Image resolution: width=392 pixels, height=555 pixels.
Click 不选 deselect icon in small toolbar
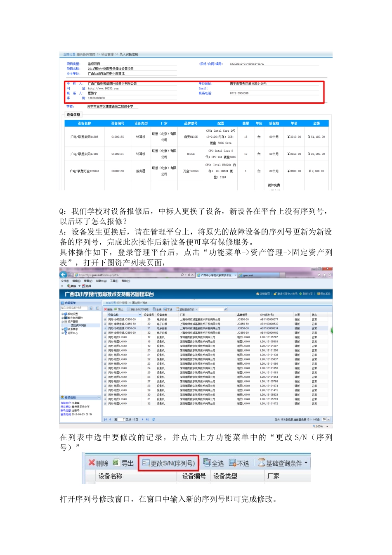(165, 309)
